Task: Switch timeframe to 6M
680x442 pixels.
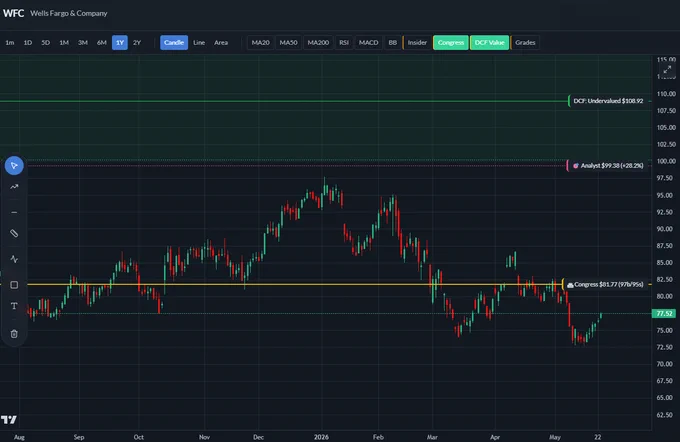Action: pos(101,43)
